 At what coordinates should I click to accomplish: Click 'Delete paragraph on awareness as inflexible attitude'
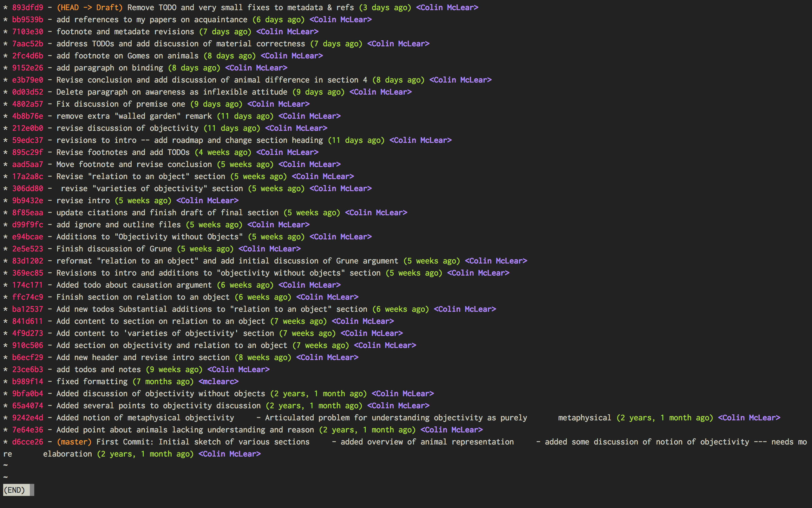pyautogui.click(x=172, y=92)
